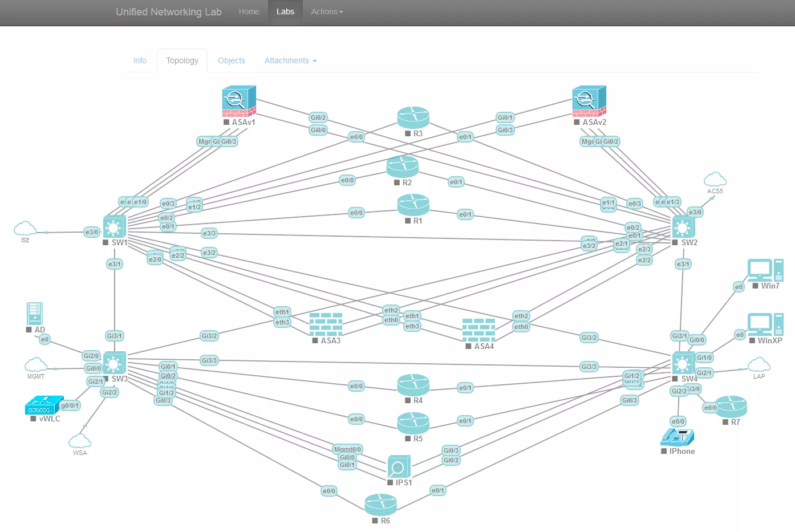Select the R1 router icon
Screen dimensions: 795x532
413,205
